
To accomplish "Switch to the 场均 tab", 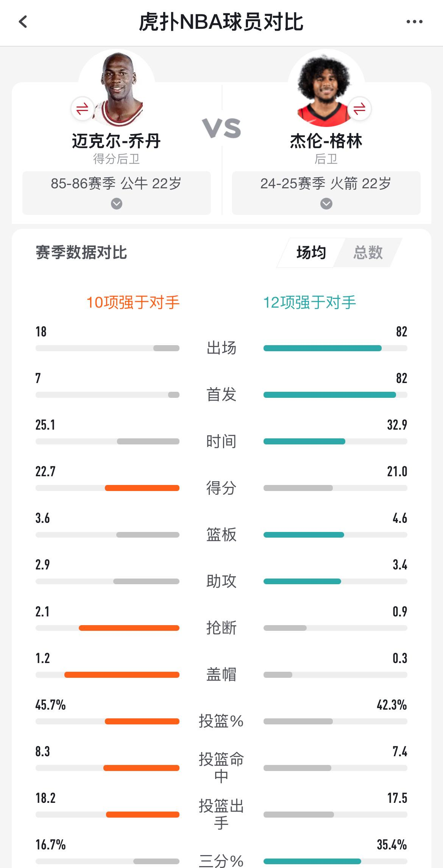I will (x=311, y=253).
